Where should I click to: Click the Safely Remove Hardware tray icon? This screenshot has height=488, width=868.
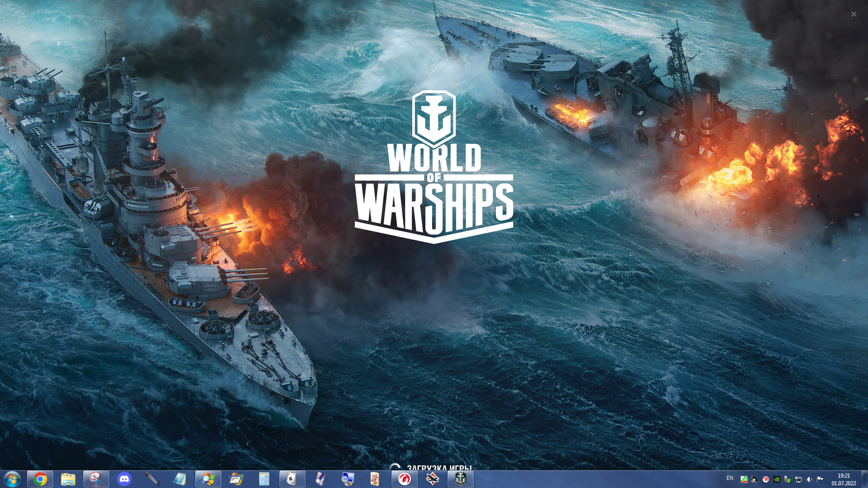(788, 479)
